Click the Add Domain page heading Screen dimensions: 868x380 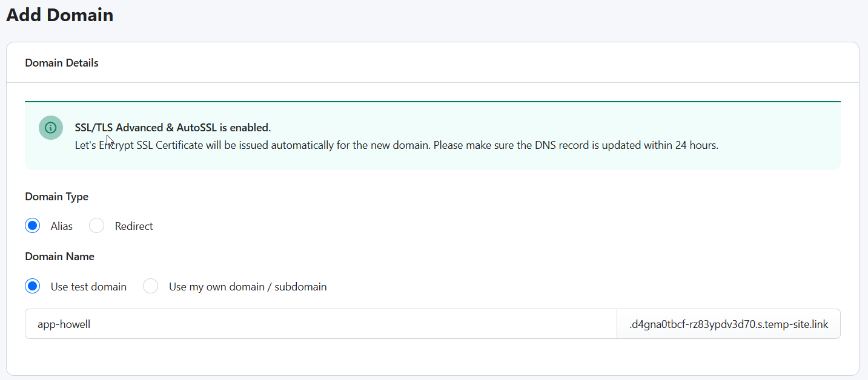[x=60, y=15]
